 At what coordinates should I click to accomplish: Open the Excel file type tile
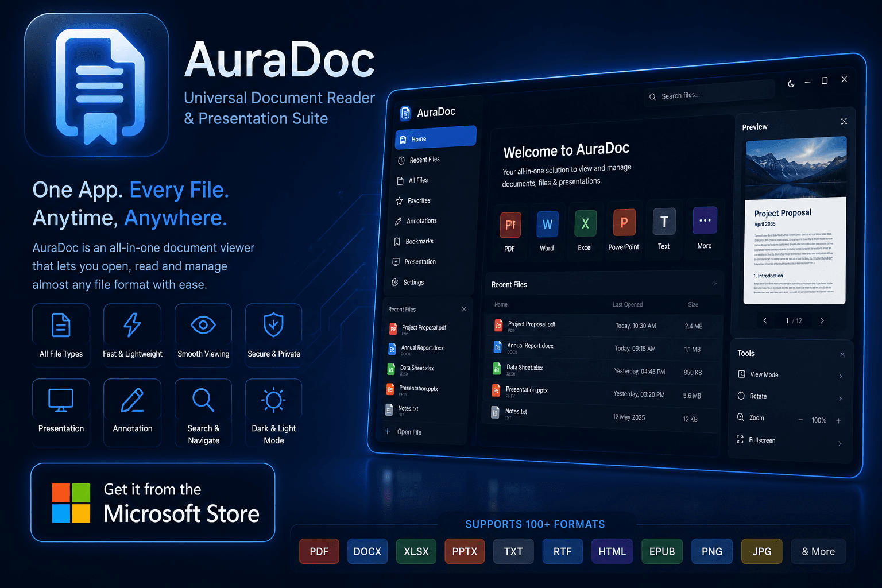click(x=585, y=230)
